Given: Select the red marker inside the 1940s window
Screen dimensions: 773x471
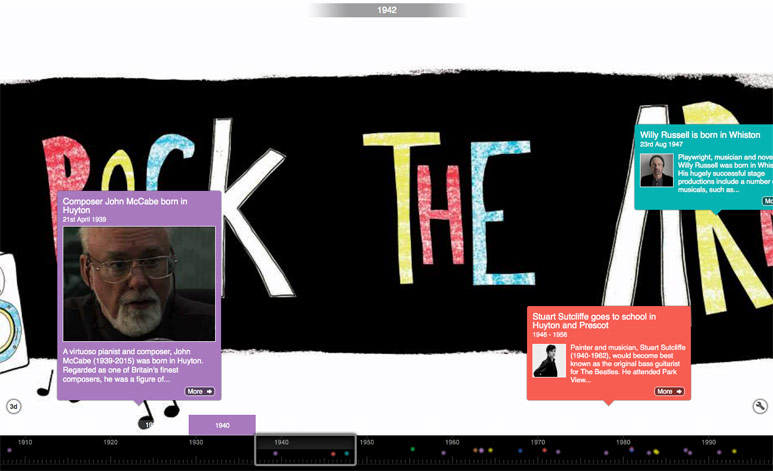Looking at the screenshot, I should coord(333,454).
